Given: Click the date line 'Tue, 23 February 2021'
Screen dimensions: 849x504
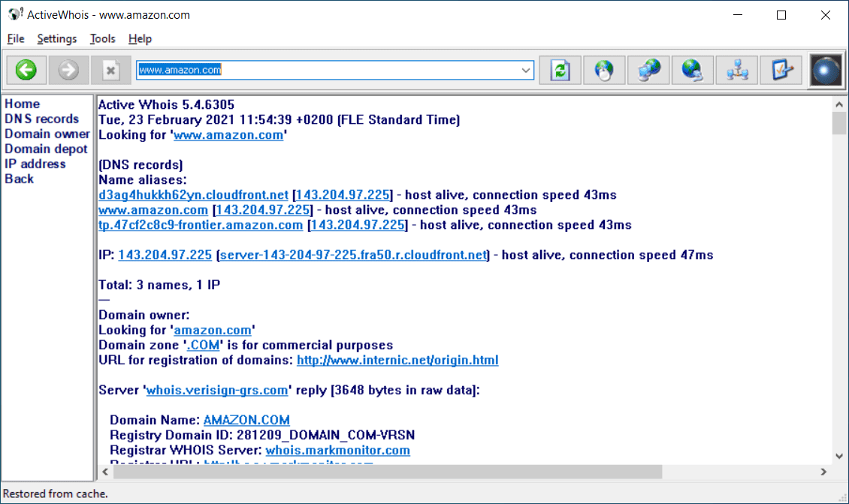Looking at the screenshot, I should pyautogui.click(x=279, y=119).
